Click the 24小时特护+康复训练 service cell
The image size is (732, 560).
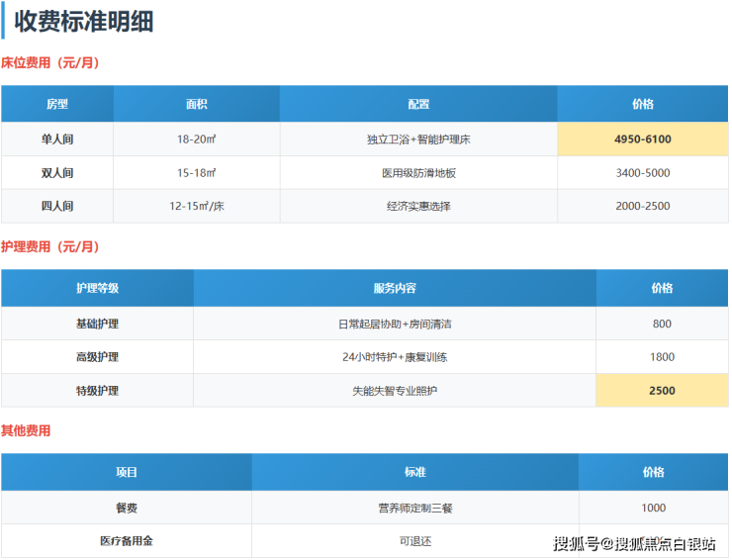tap(395, 357)
